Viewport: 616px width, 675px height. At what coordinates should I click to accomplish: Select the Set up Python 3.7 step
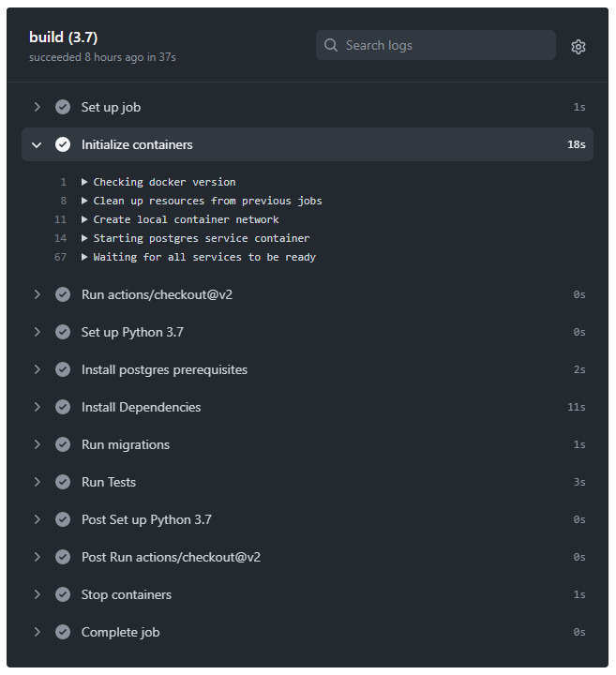[x=308, y=332]
